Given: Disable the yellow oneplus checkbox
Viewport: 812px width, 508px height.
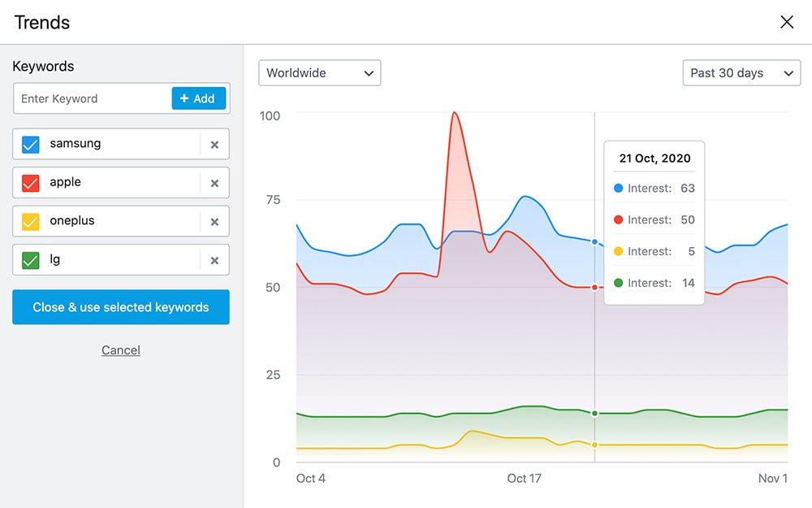Looking at the screenshot, I should point(31,222).
